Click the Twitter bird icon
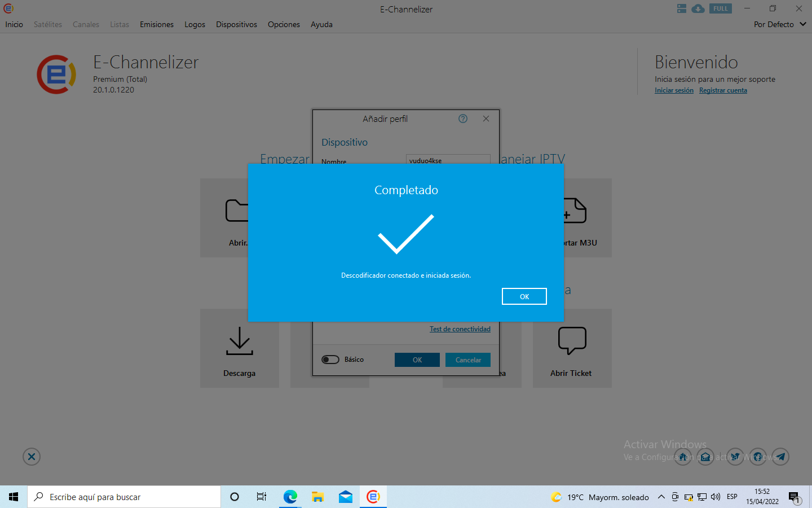 pyautogui.click(x=735, y=457)
